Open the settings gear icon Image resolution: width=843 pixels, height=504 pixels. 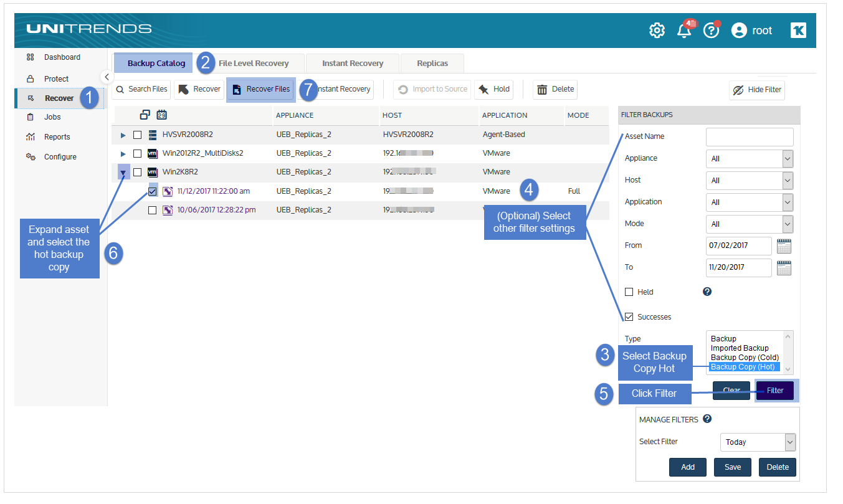(x=657, y=31)
